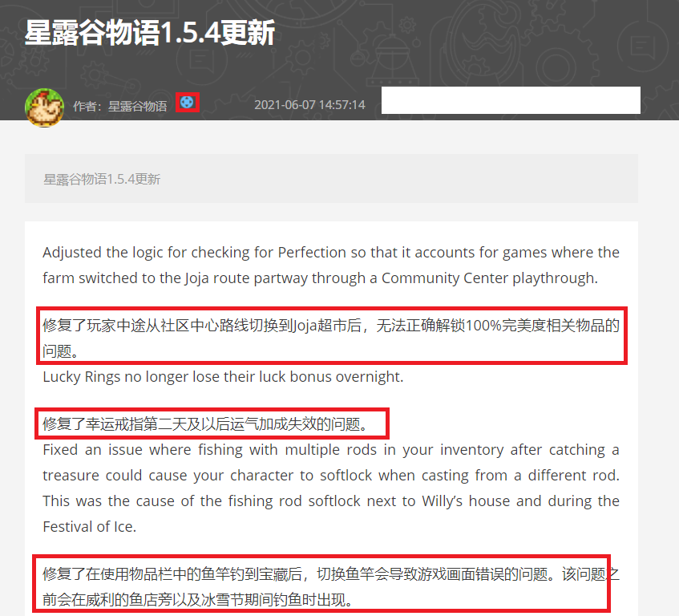Viewport: 679px width, 616px height.
Task: Click the word Willy's in the fishing paragraph
Action: click(x=443, y=501)
